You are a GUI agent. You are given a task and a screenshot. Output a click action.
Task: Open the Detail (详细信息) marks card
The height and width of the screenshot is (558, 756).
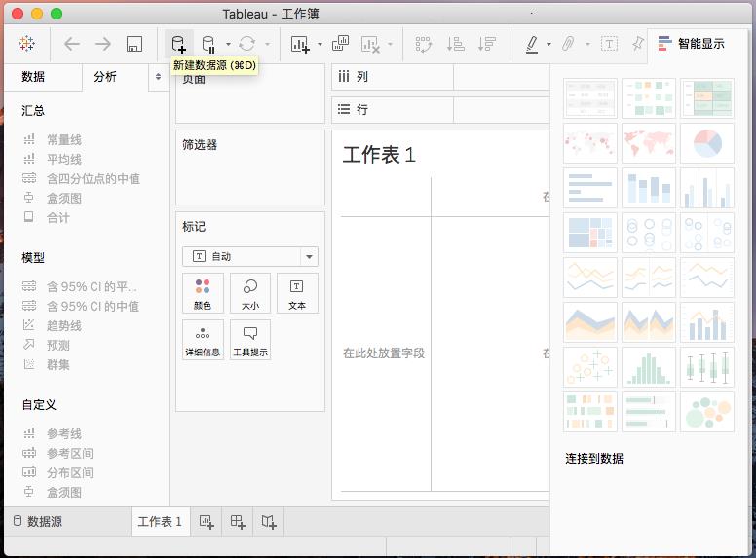(x=203, y=340)
